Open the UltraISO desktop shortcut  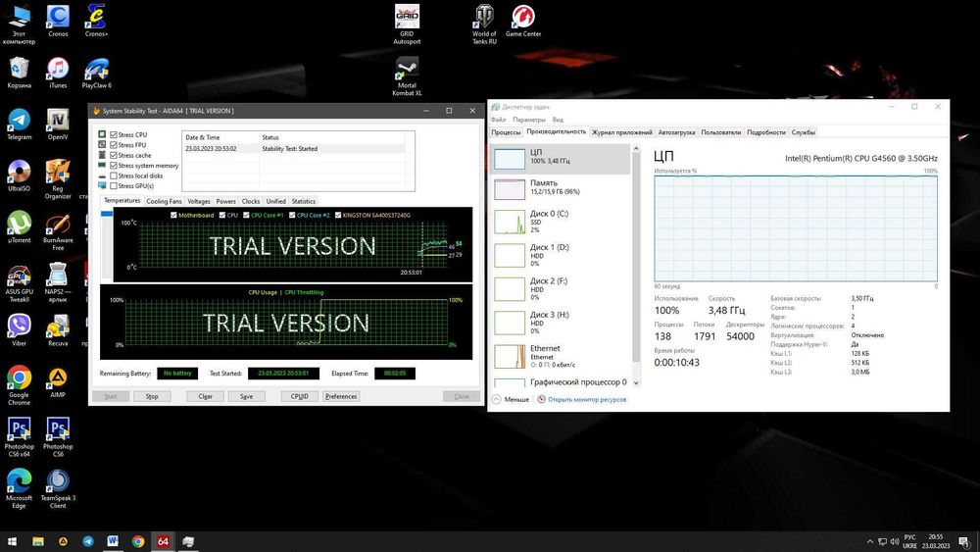point(19,176)
